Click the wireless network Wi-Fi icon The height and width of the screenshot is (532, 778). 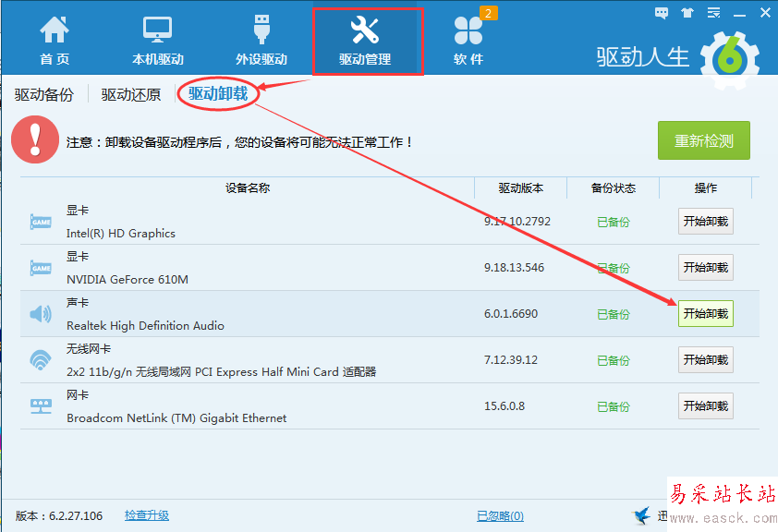[x=41, y=360]
